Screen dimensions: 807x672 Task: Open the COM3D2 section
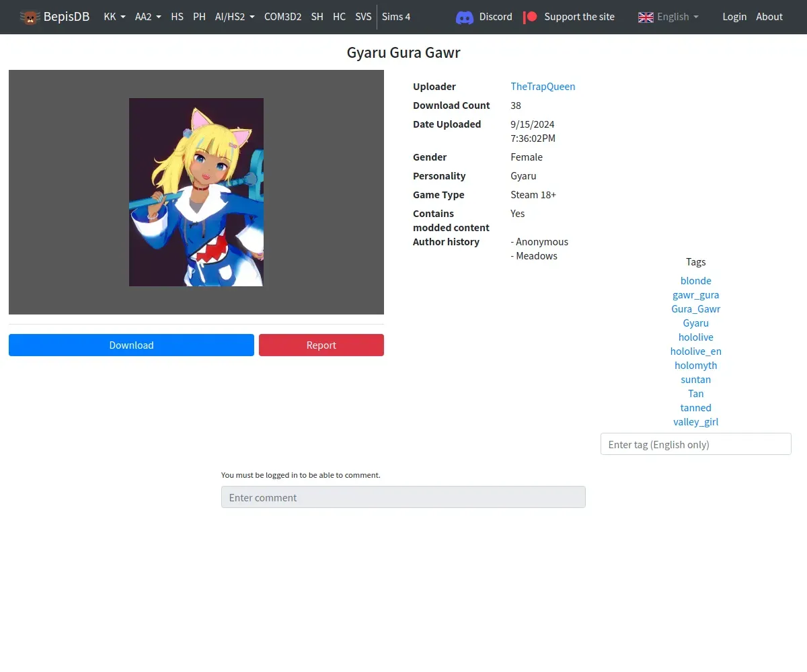coord(282,17)
